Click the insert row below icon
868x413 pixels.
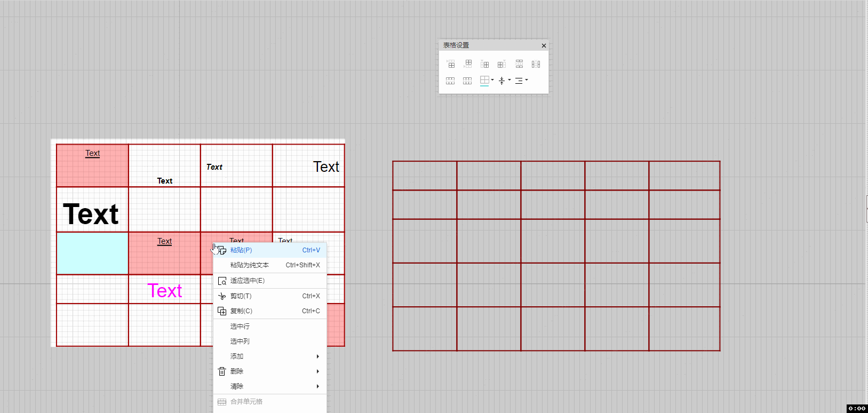(x=468, y=64)
